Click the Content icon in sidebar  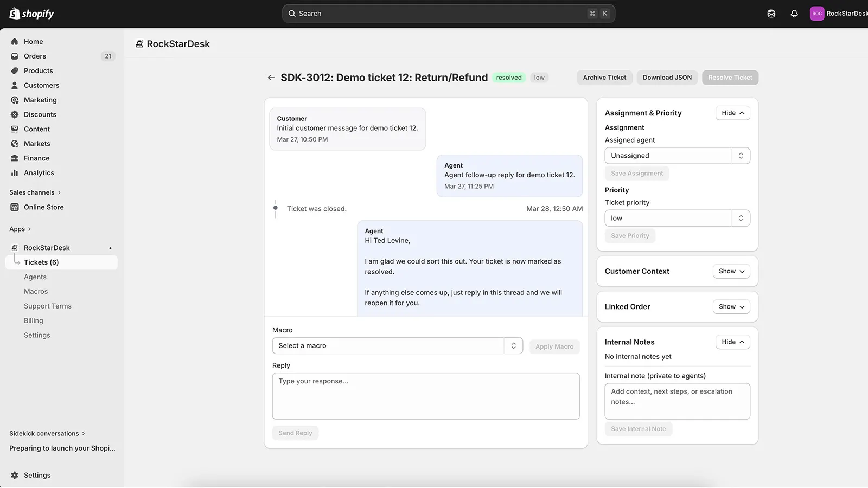[15, 130]
